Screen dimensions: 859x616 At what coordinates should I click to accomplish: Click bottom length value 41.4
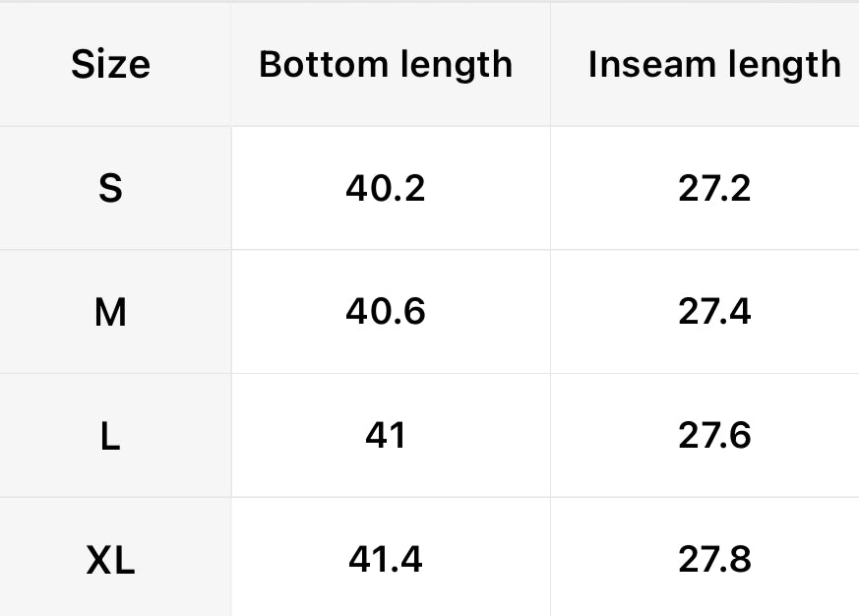(386, 560)
